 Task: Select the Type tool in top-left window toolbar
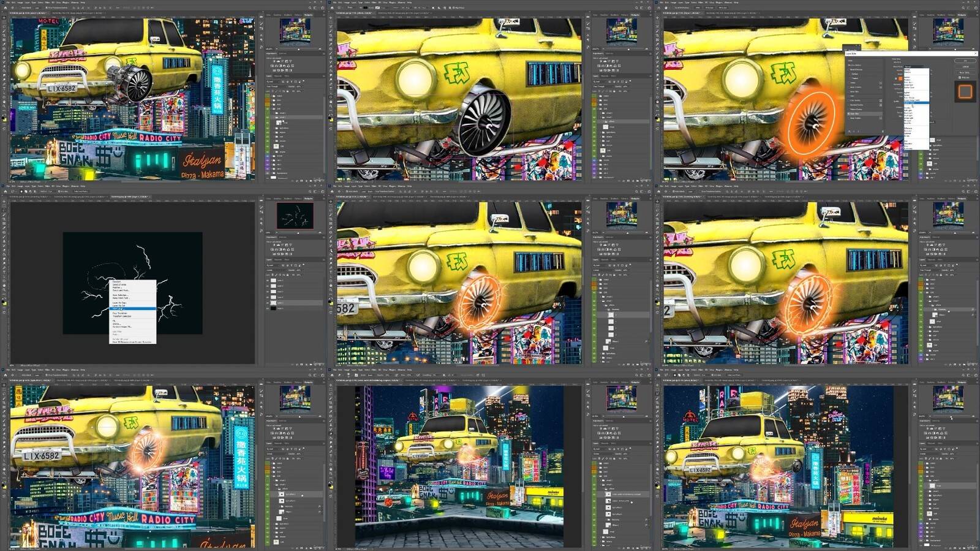[4, 87]
